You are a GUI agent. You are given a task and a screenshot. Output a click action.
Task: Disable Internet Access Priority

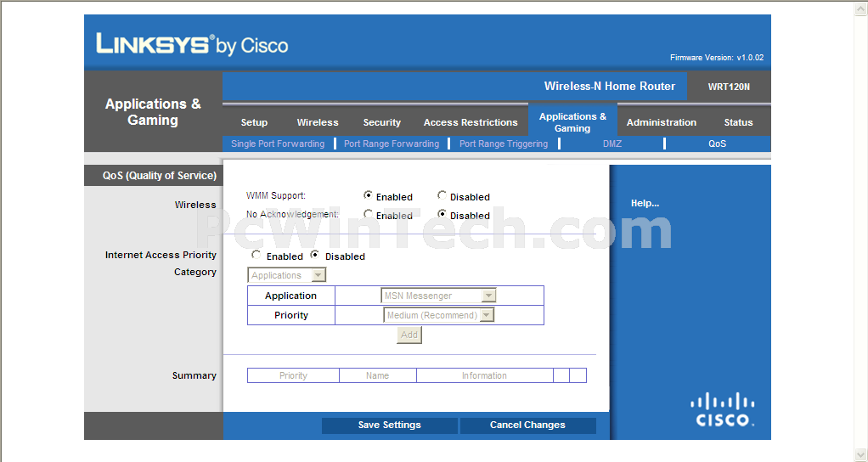click(314, 255)
